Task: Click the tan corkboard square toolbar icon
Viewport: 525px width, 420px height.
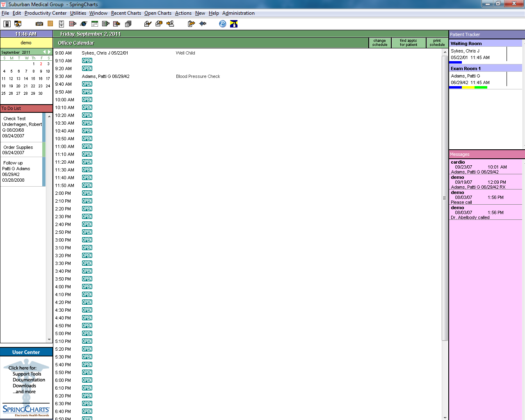Action: click(x=50, y=24)
